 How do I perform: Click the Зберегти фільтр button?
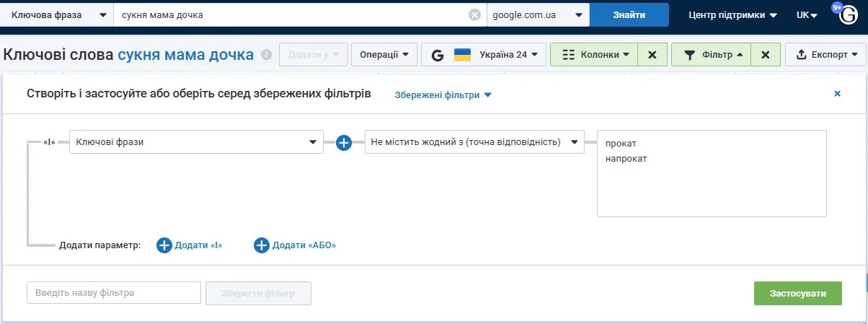point(258,294)
